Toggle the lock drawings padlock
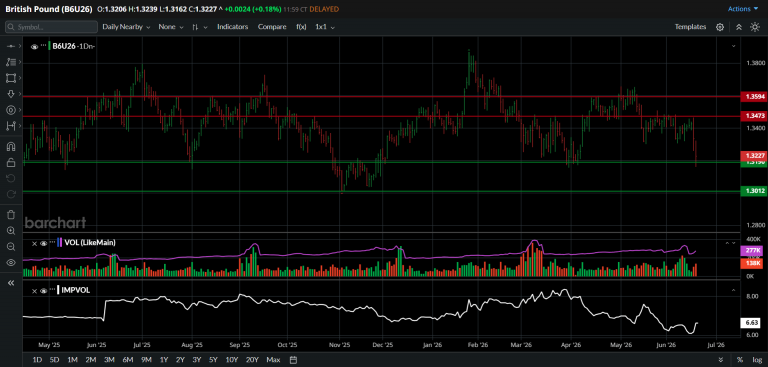Image resolution: width=768 pixels, height=367 pixels. [11, 162]
